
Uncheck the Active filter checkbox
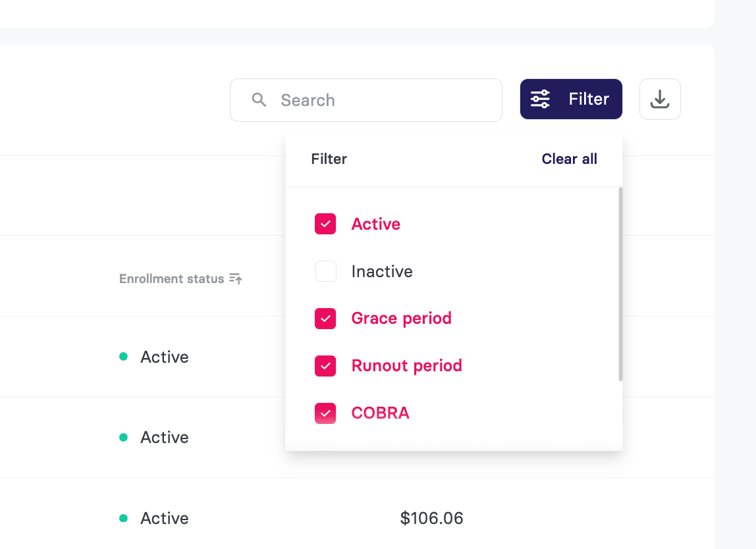[x=325, y=224]
